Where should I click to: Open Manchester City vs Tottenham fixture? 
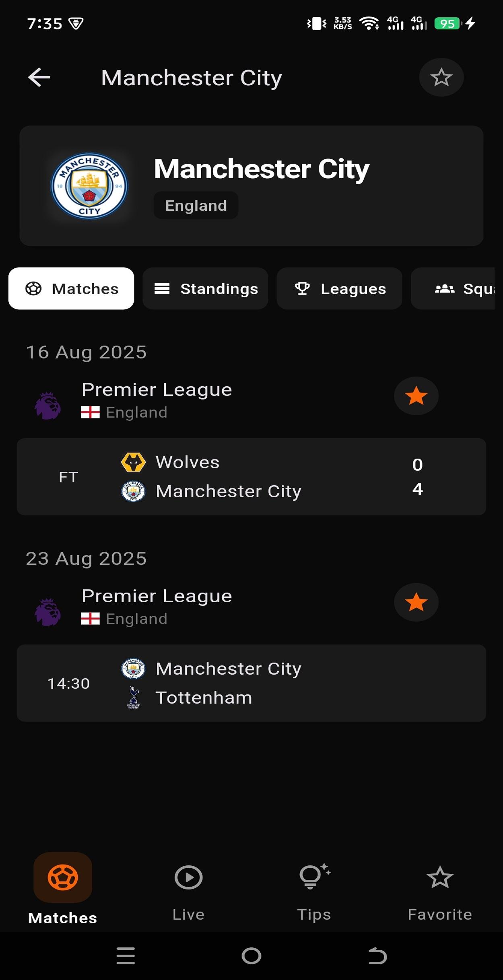[251, 683]
